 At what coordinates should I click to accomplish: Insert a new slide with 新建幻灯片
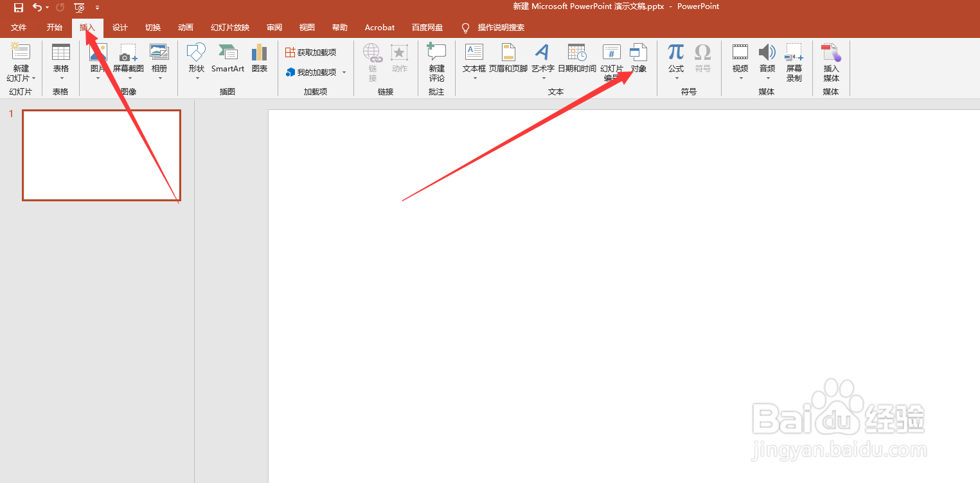coord(21,63)
